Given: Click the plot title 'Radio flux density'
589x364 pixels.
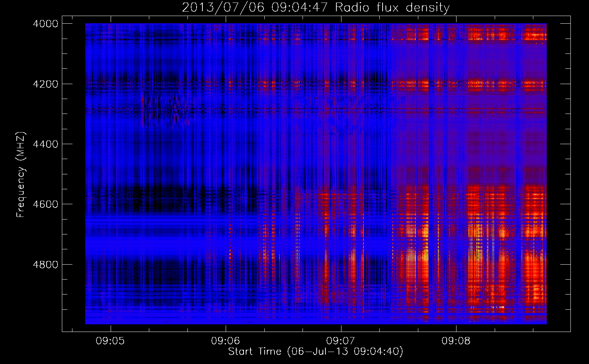Looking at the screenshot, I should [x=392, y=7].
